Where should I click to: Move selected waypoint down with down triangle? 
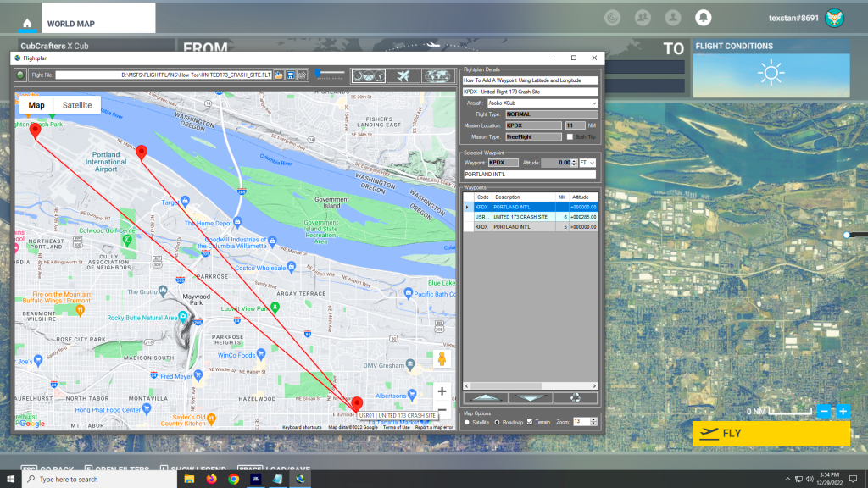531,397
